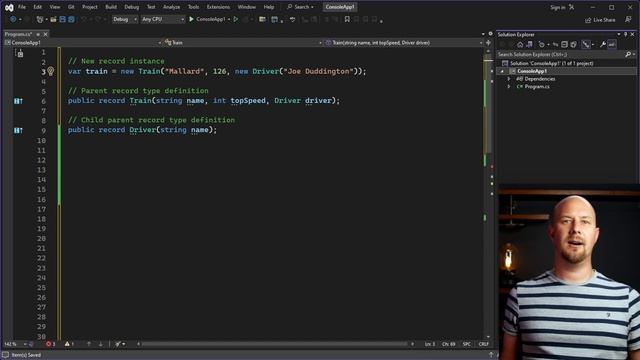Click the feedback icon beside Live Share
Viewport: 640px width, 360px height.
pos(628,20)
